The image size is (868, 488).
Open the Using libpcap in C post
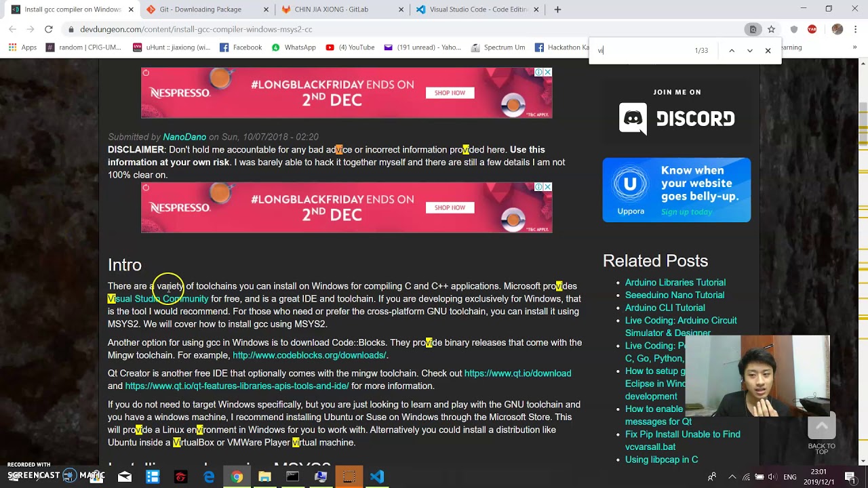click(661, 460)
